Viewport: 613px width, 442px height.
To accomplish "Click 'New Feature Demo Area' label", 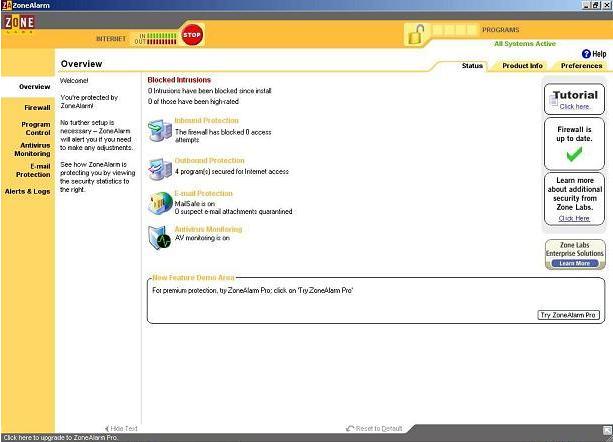I will click(193, 277).
